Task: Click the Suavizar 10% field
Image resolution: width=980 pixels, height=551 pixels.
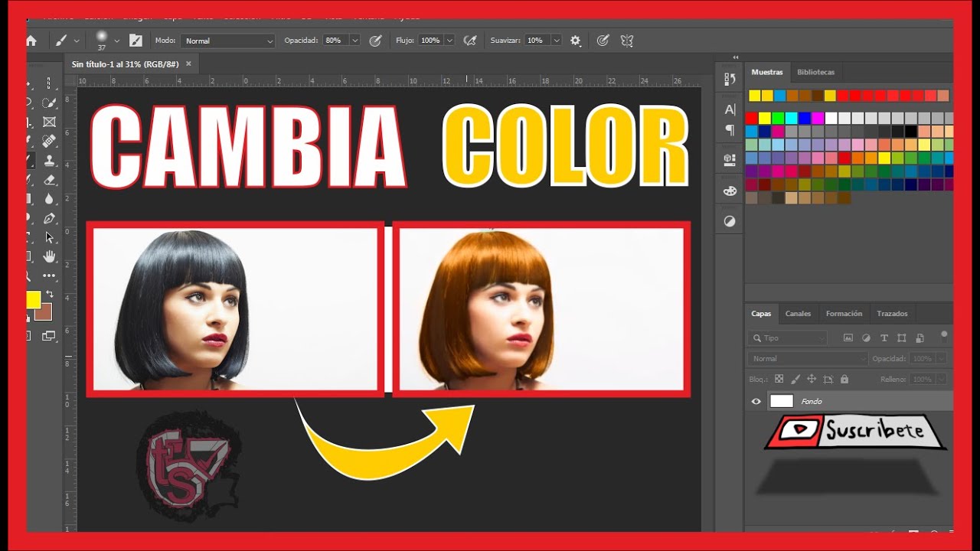Action: [x=537, y=41]
